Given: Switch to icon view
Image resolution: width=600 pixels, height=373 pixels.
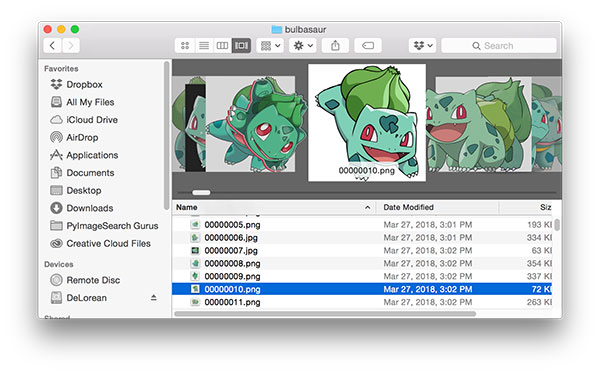Looking at the screenshot, I should click(185, 46).
